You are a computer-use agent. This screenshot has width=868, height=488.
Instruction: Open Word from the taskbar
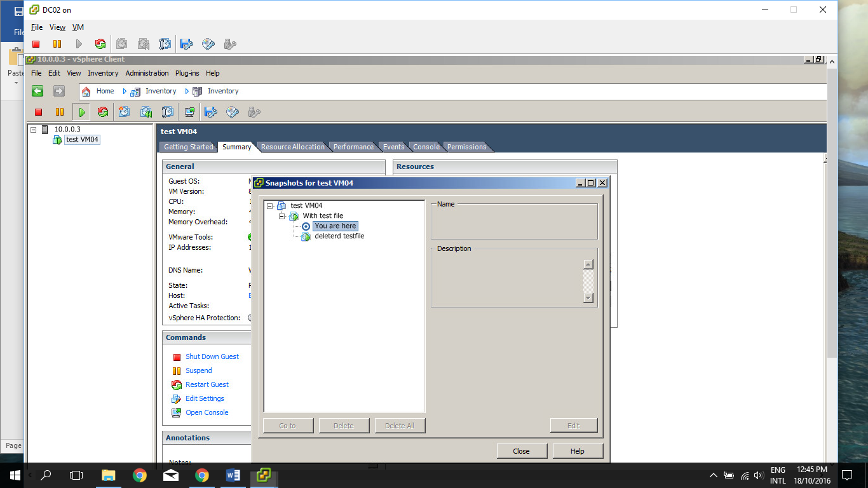tap(233, 475)
